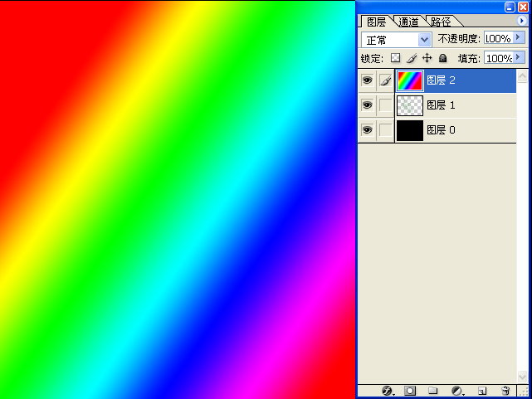Lock transparent pixels
Screen dimensions: 532x399
point(395,58)
